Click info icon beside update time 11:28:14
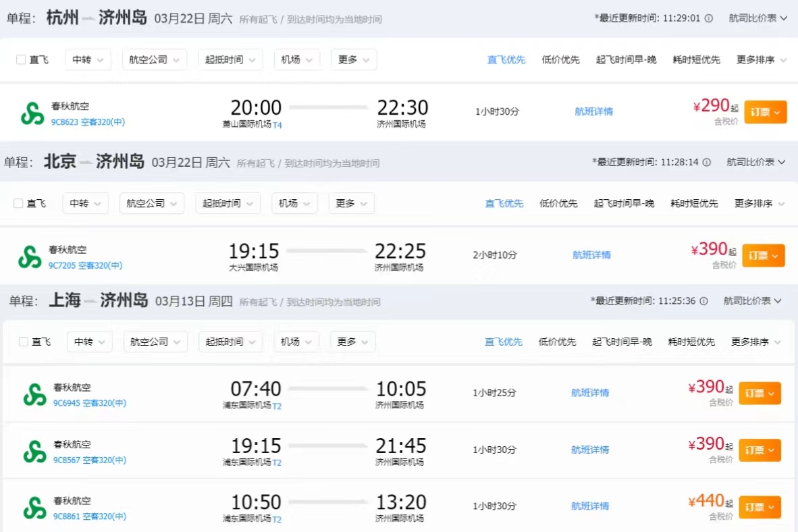Screen dimensions: 798x532 (x=707, y=163)
